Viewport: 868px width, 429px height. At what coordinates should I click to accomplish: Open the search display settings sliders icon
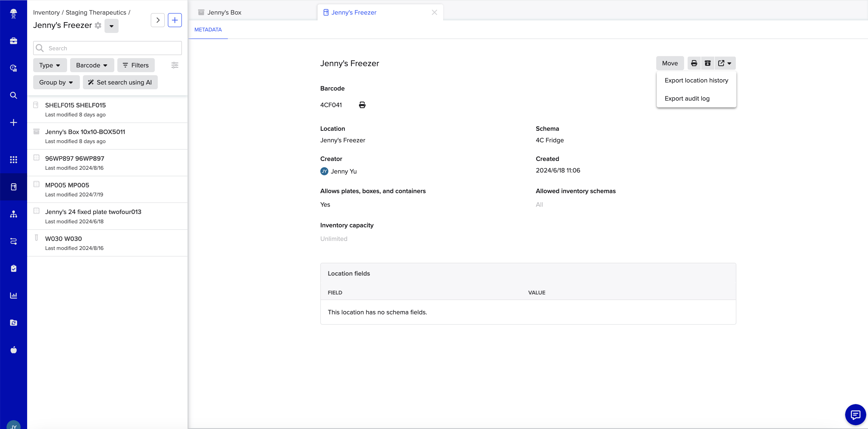(175, 65)
